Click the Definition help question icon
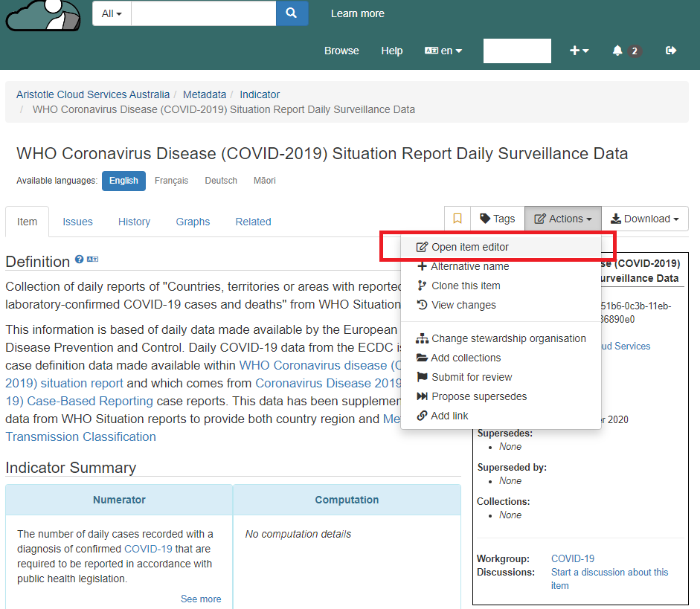Viewport: 700px width, 609px height. pos(79,260)
